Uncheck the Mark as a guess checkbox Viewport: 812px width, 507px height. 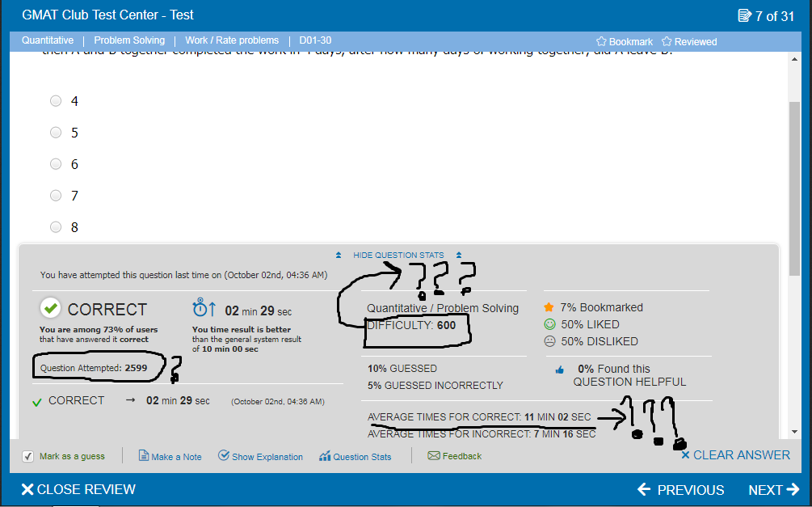(x=28, y=456)
